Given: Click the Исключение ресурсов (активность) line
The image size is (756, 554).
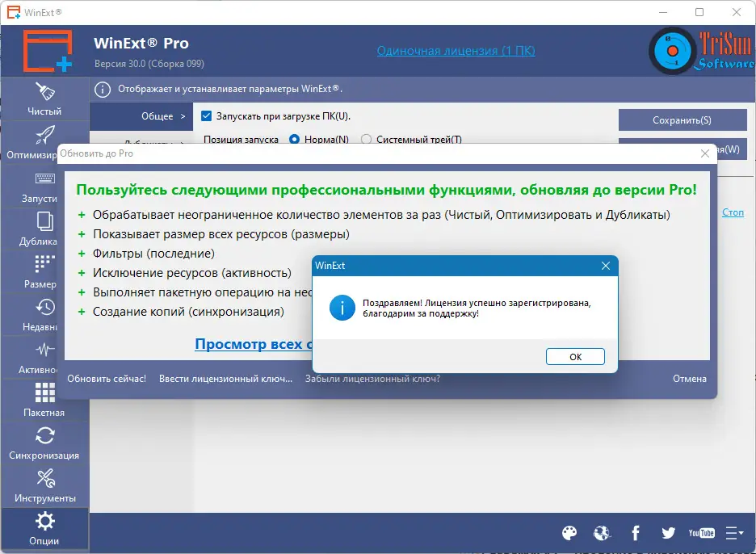Looking at the screenshot, I should [192, 273].
